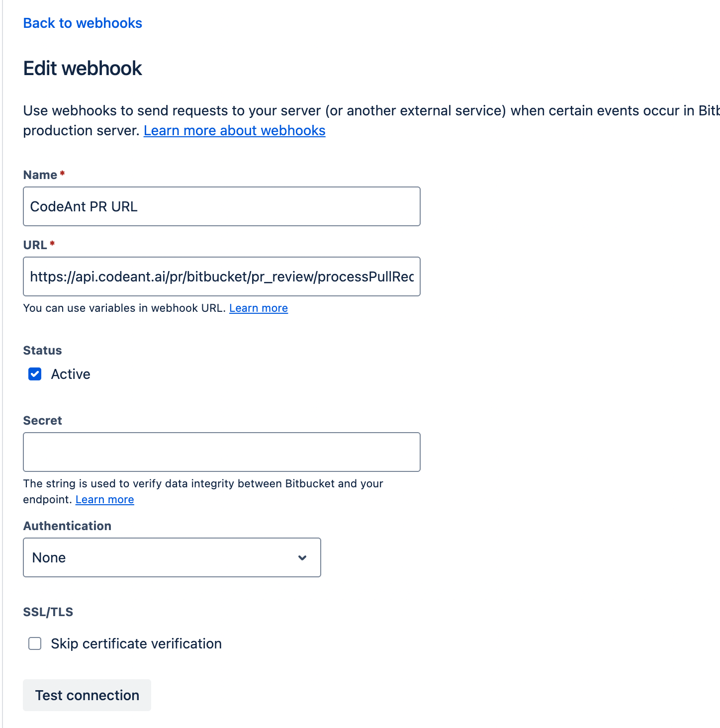720x728 pixels.
Task: Select the CodeAnt PR URL text
Action: pos(84,206)
